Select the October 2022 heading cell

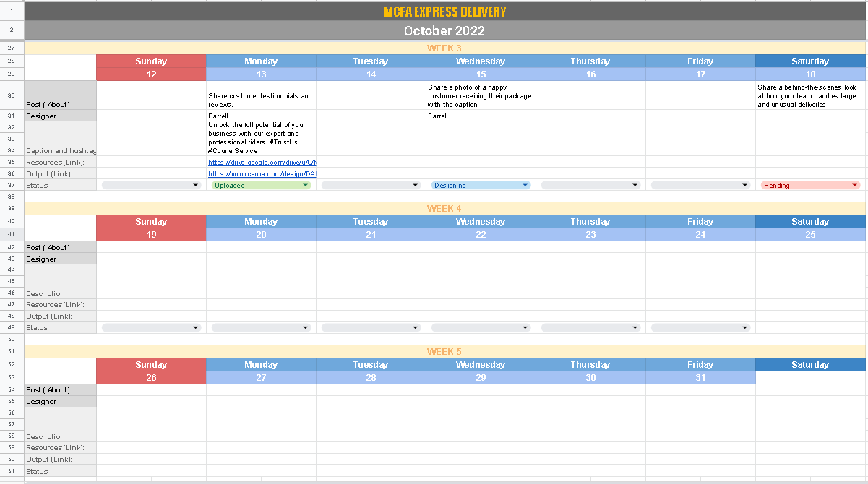[x=445, y=30]
